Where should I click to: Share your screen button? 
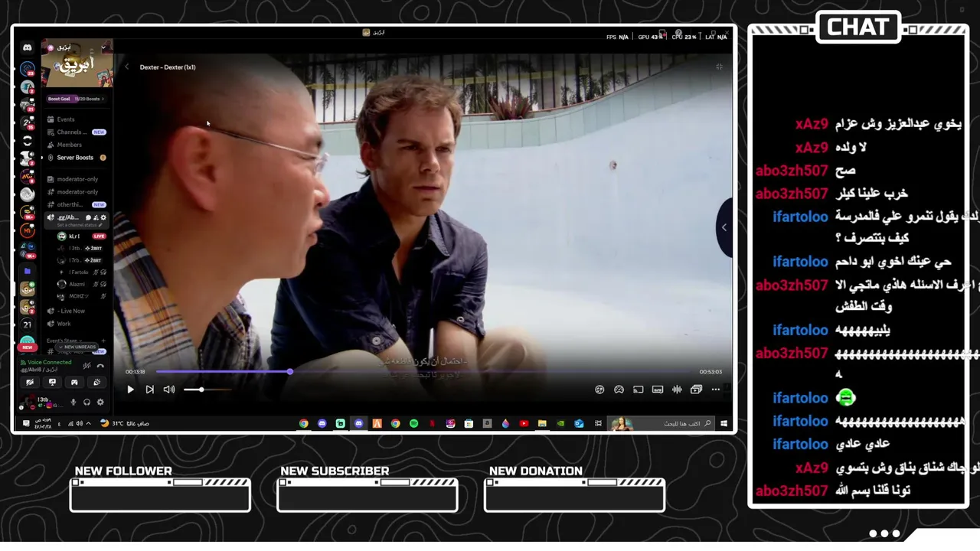tap(52, 382)
